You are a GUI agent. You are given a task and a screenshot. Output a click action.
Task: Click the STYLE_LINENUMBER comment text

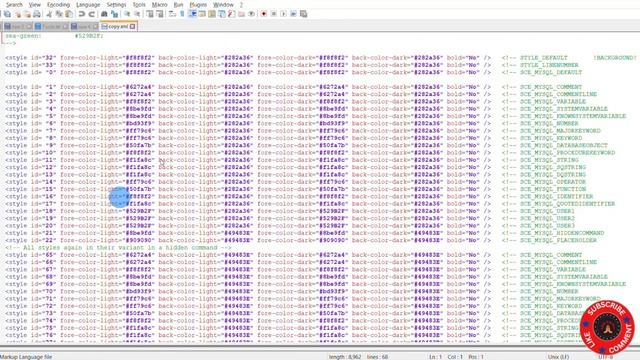click(x=549, y=65)
